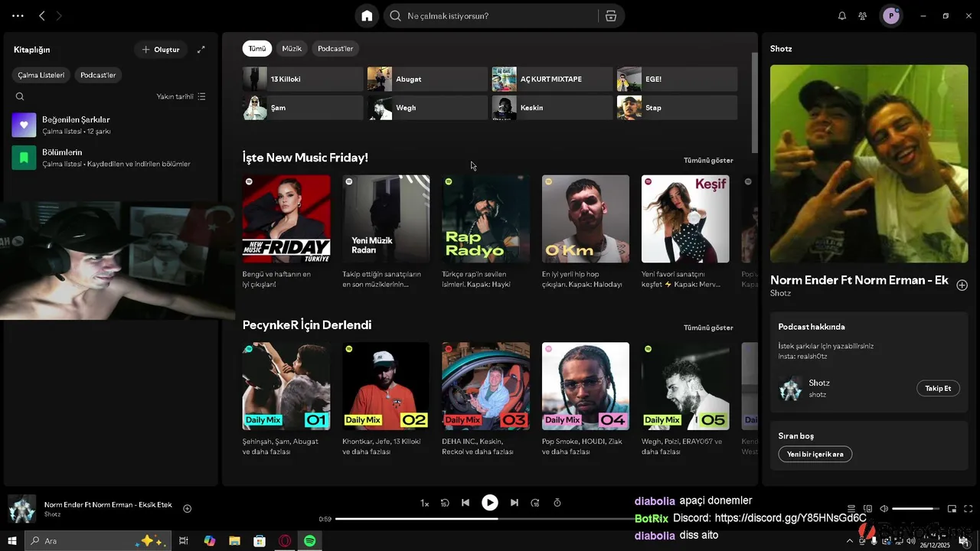Open Stap shortcut
This screenshot has height=551, width=980.
click(677, 108)
